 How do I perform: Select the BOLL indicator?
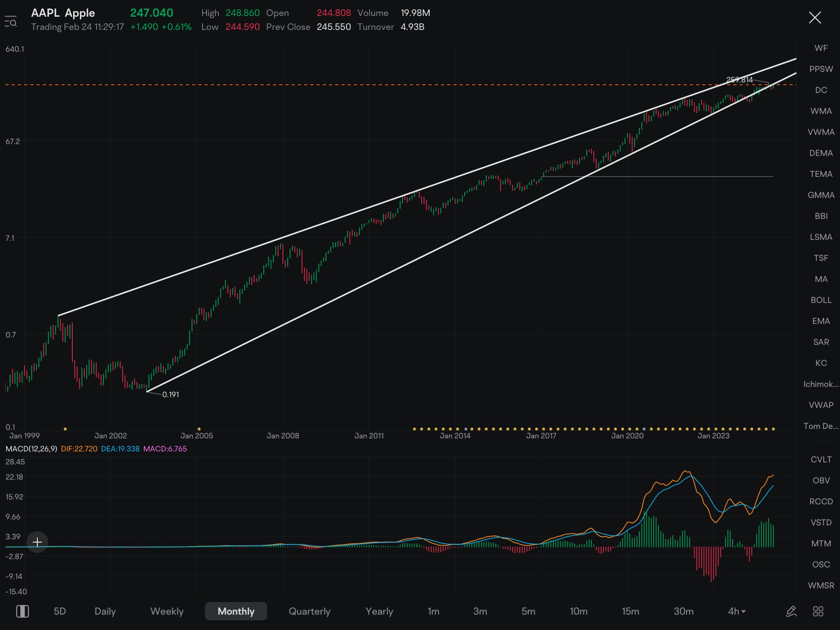click(x=821, y=300)
